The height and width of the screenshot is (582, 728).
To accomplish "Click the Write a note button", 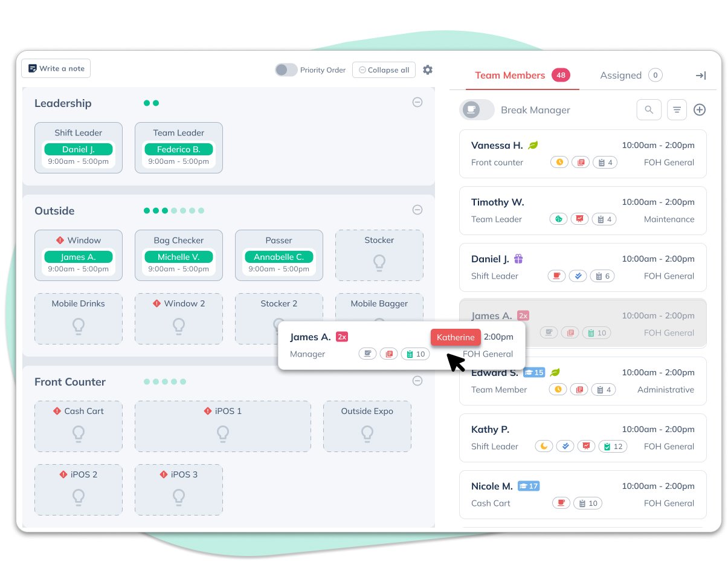I will (x=56, y=68).
